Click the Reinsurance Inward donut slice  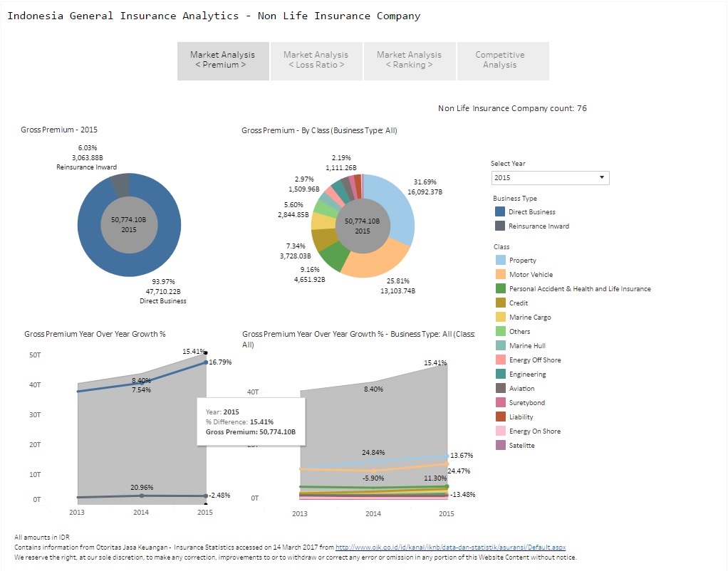(x=121, y=185)
